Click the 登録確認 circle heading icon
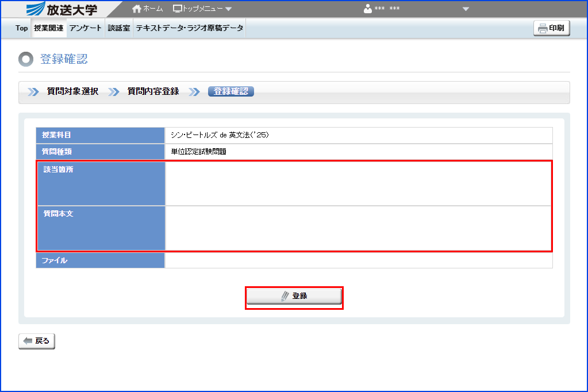This screenshot has height=392, width=588. point(25,59)
